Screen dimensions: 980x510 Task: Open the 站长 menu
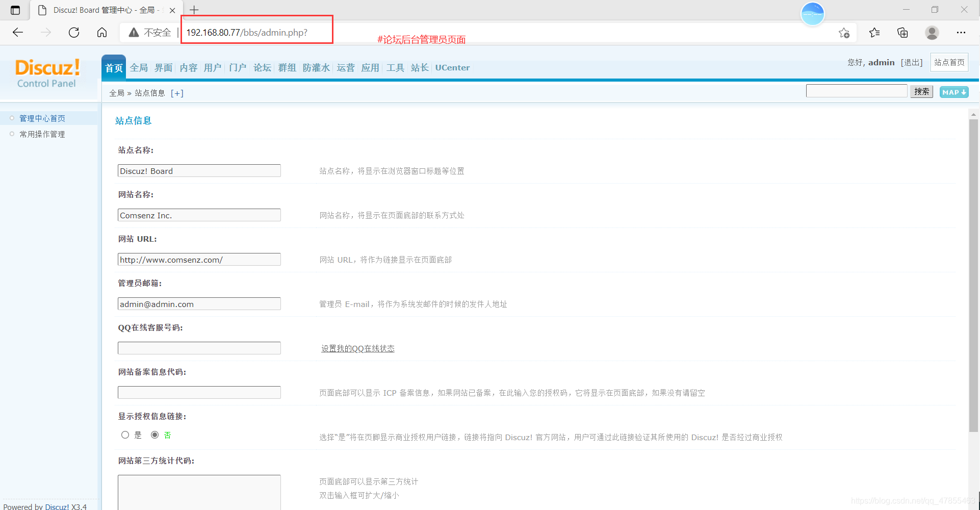click(420, 68)
